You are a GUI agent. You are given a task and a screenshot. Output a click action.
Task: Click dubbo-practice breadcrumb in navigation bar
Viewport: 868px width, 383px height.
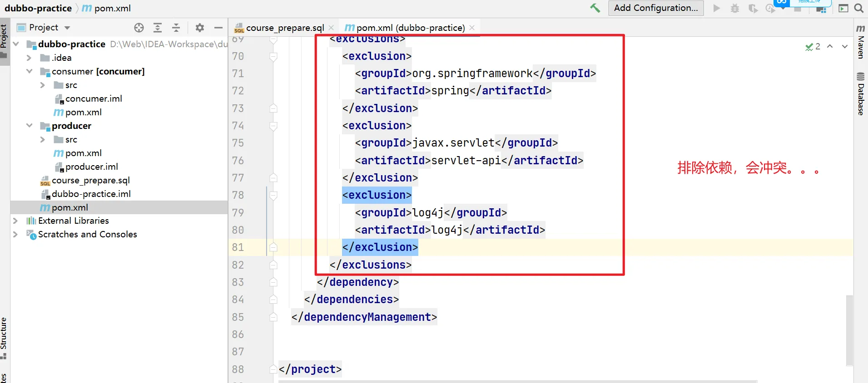(38, 8)
